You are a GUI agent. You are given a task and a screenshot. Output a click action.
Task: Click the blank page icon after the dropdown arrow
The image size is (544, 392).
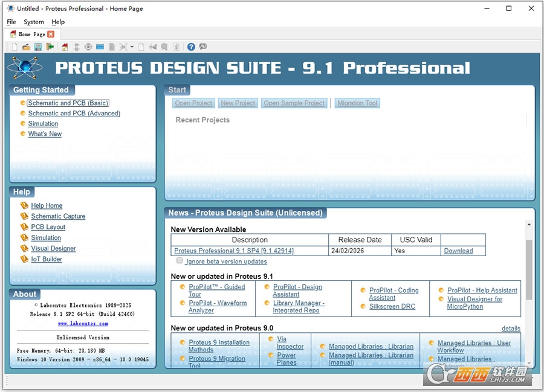pyautogui.click(x=141, y=47)
